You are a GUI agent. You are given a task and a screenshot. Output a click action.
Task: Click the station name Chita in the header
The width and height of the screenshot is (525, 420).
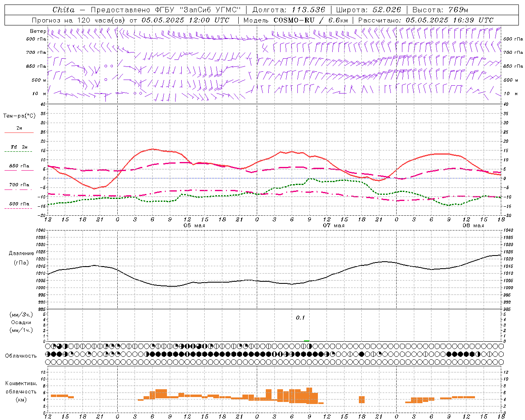pos(64,10)
